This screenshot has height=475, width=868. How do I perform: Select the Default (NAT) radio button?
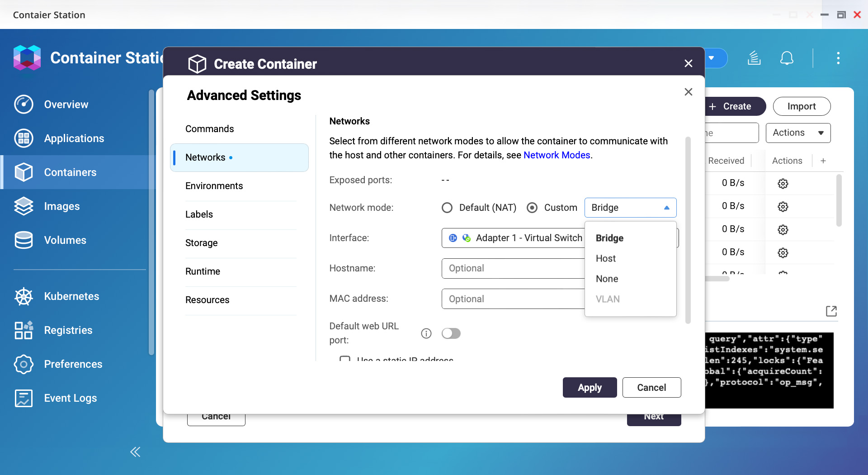(447, 208)
